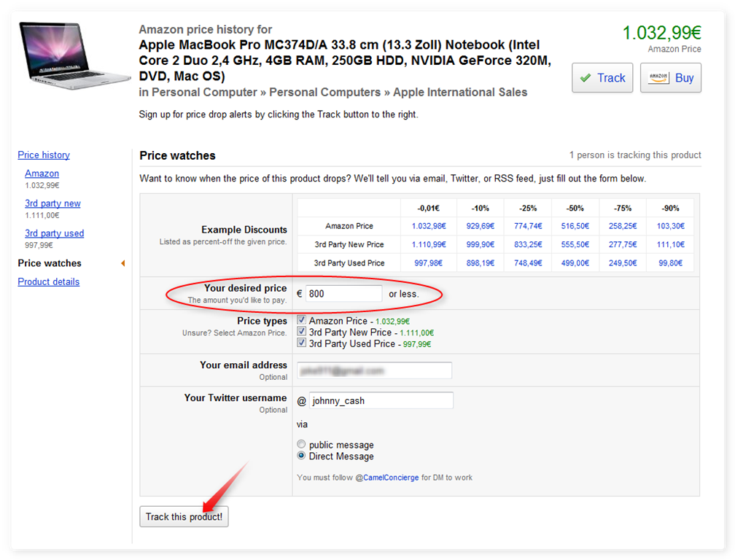Click the 1 person is tracking text

click(x=635, y=155)
